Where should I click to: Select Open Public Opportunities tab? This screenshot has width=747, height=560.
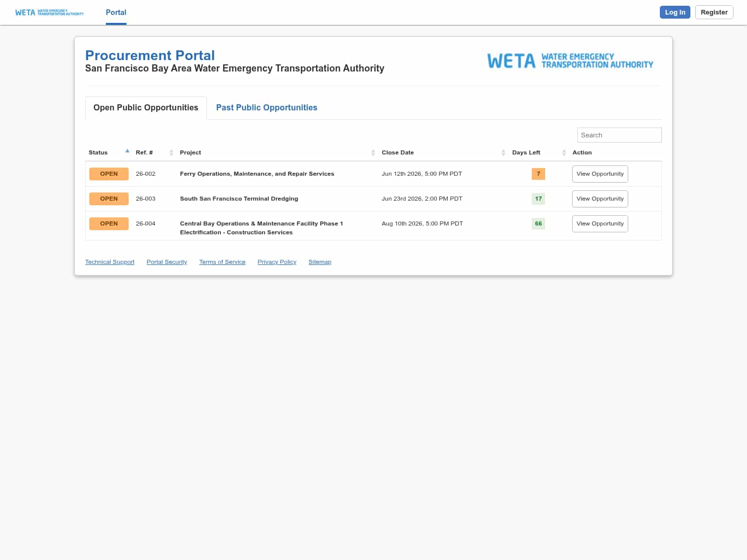click(x=146, y=107)
